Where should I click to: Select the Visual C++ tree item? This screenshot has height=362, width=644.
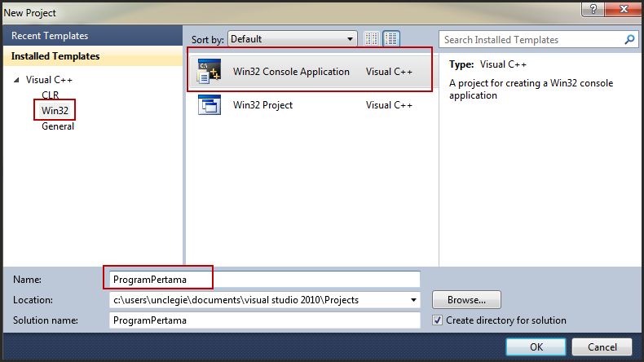pyautogui.click(x=49, y=80)
